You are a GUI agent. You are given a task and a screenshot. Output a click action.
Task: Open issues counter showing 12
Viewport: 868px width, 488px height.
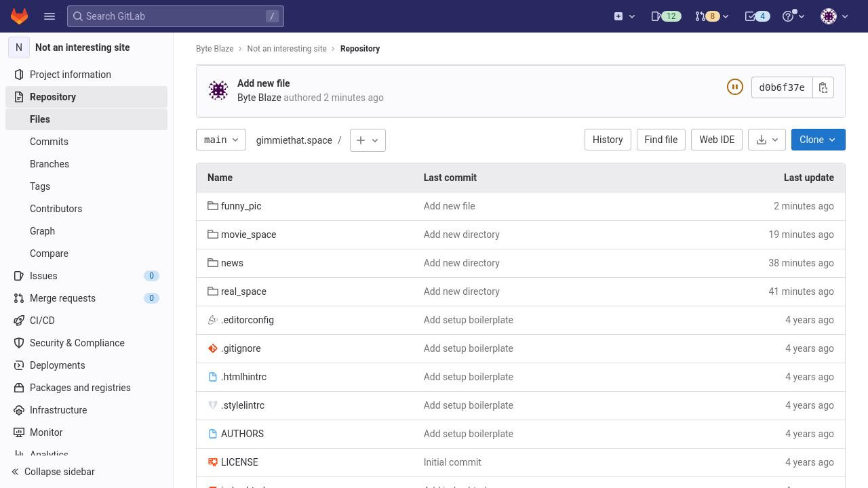click(666, 16)
